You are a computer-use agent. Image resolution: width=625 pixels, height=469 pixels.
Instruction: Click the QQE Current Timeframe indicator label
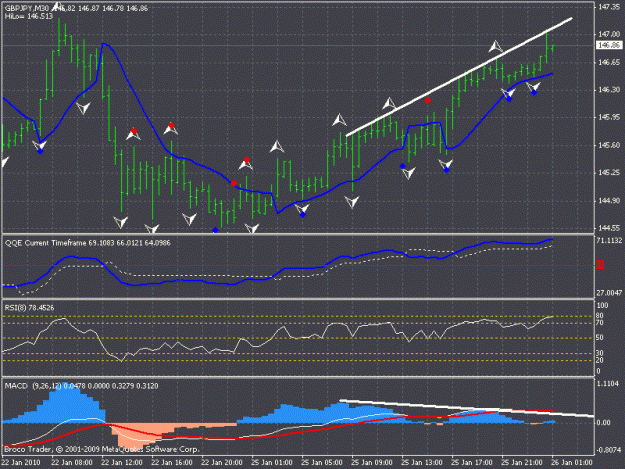(88, 243)
